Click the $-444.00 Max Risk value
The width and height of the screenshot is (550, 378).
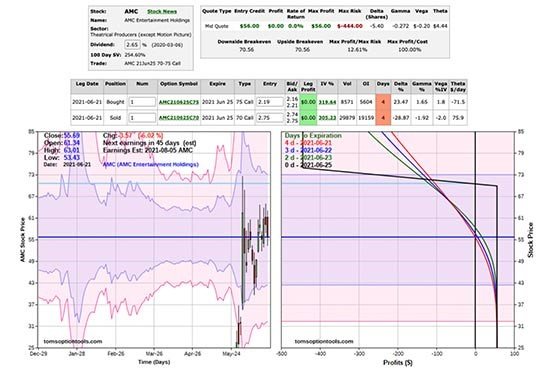point(350,26)
